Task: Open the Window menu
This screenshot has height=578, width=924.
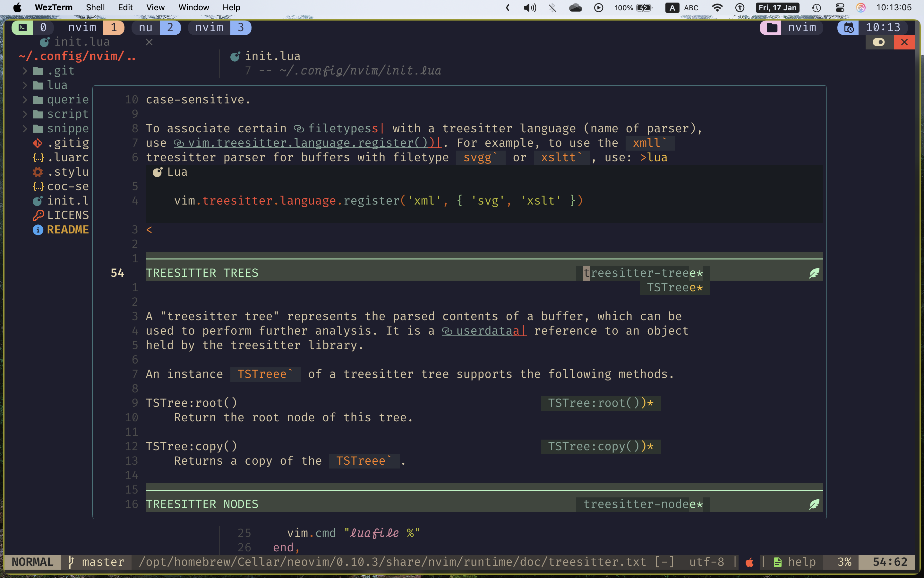Action: pyautogui.click(x=193, y=7)
